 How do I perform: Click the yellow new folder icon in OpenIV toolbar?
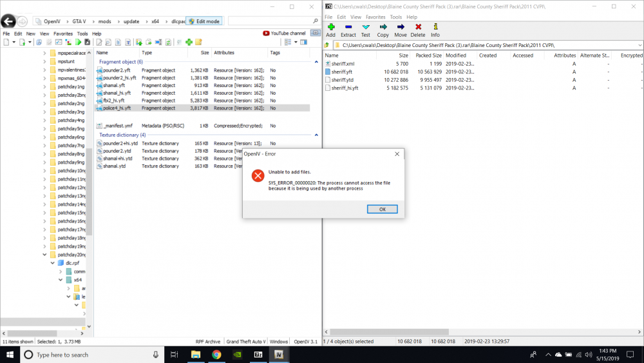coord(199,43)
